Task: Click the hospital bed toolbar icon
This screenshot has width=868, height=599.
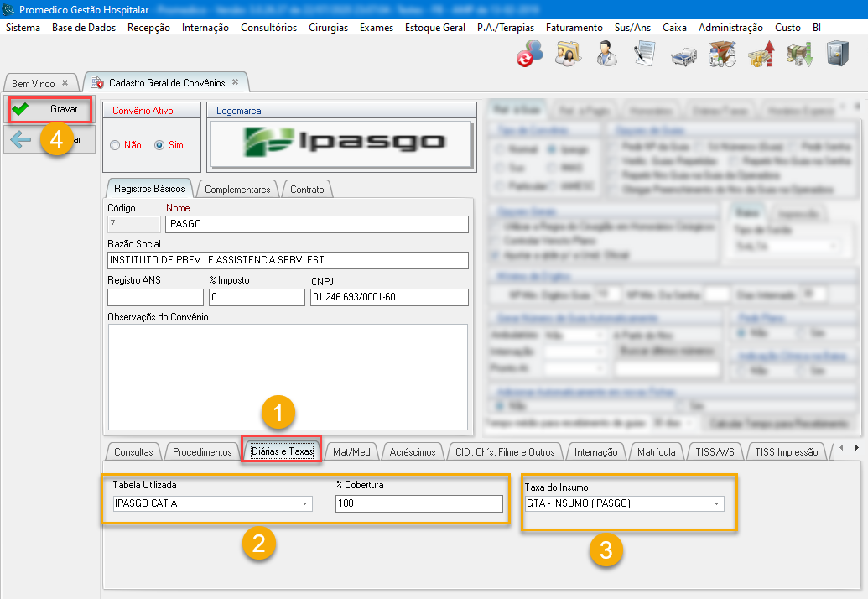Action: (683, 55)
